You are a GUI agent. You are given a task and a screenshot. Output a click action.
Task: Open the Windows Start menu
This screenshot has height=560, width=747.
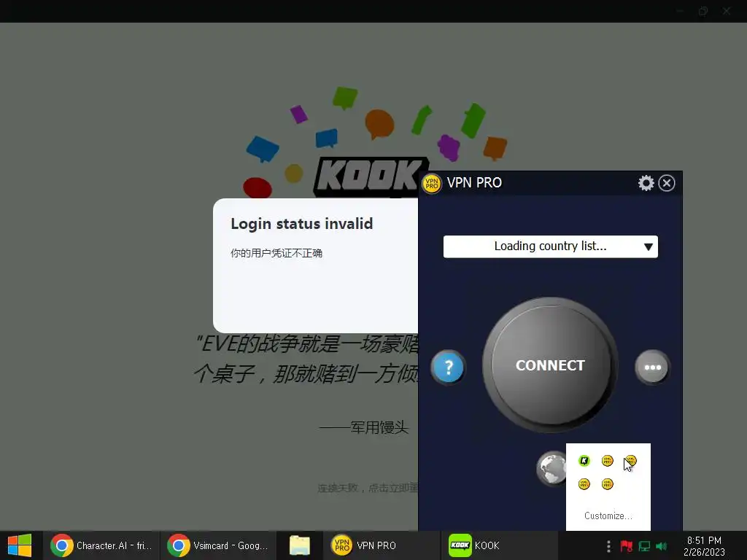coord(20,545)
